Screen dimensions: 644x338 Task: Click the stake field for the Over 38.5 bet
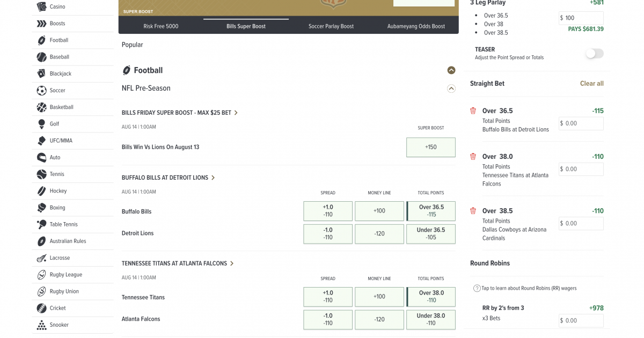pyautogui.click(x=581, y=223)
